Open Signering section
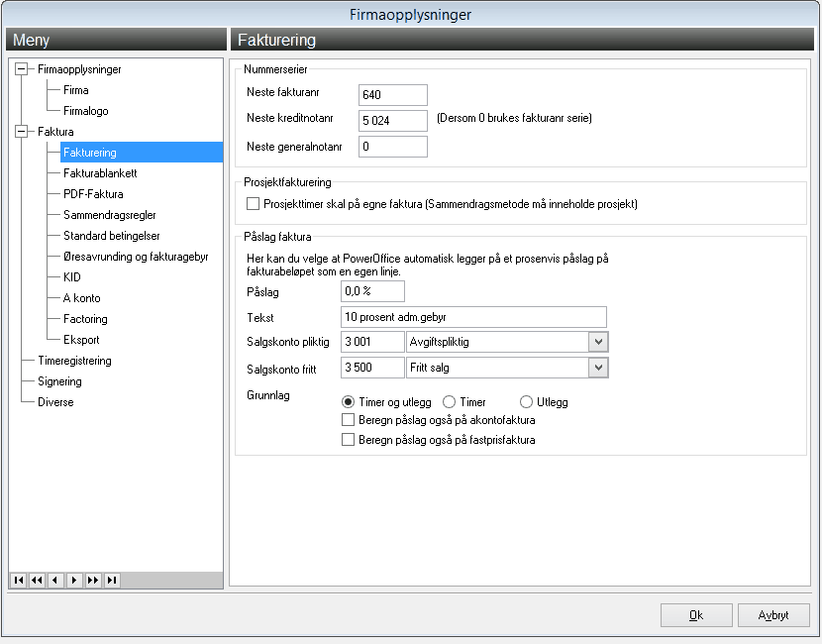Viewport: 822px width, 644px height. coord(59,381)
